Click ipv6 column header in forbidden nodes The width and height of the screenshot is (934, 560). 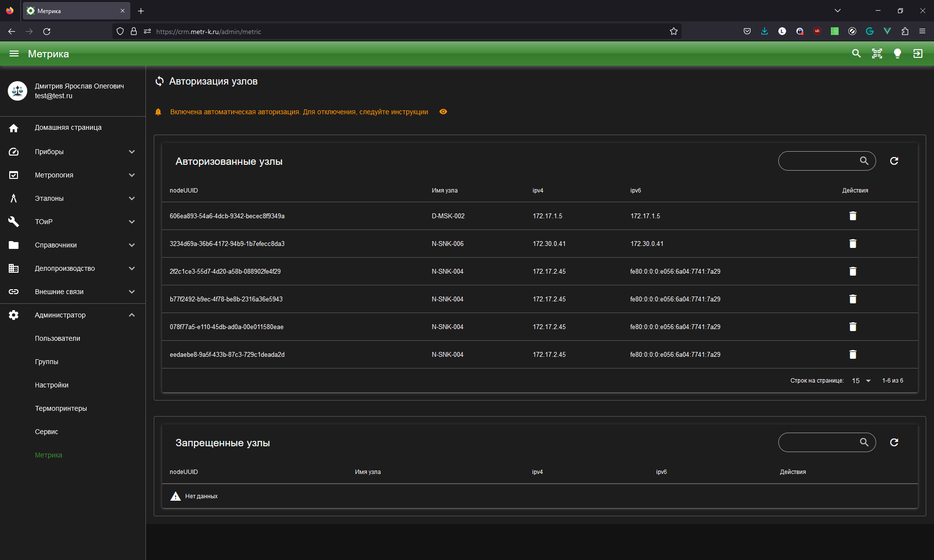(x=662, y=472)
